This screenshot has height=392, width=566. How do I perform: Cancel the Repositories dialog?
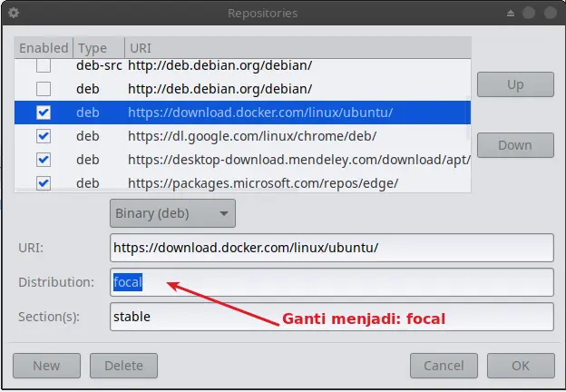click(x=444, y=366)
